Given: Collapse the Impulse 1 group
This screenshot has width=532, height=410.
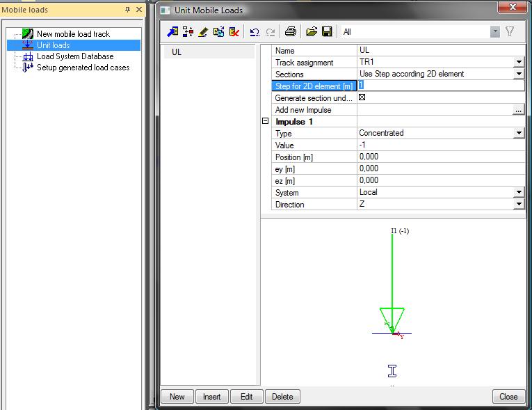Looking at the screenshot, I should pos(265,121).
